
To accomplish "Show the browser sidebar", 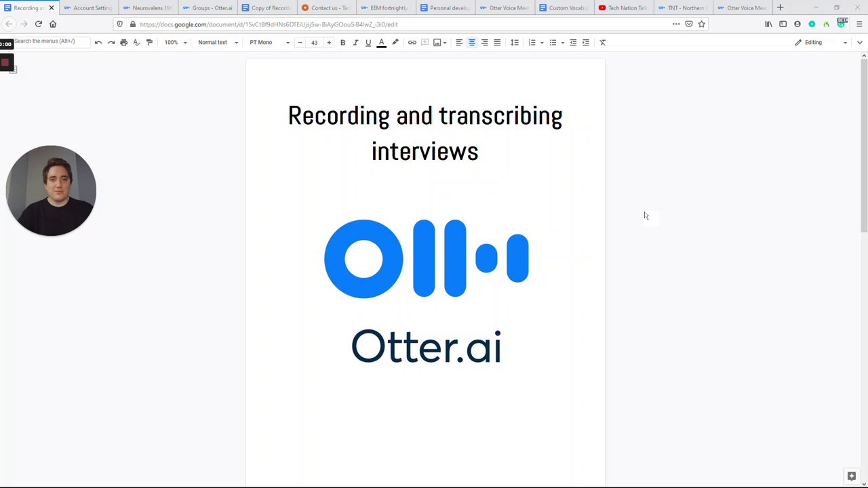I will 783,24.
